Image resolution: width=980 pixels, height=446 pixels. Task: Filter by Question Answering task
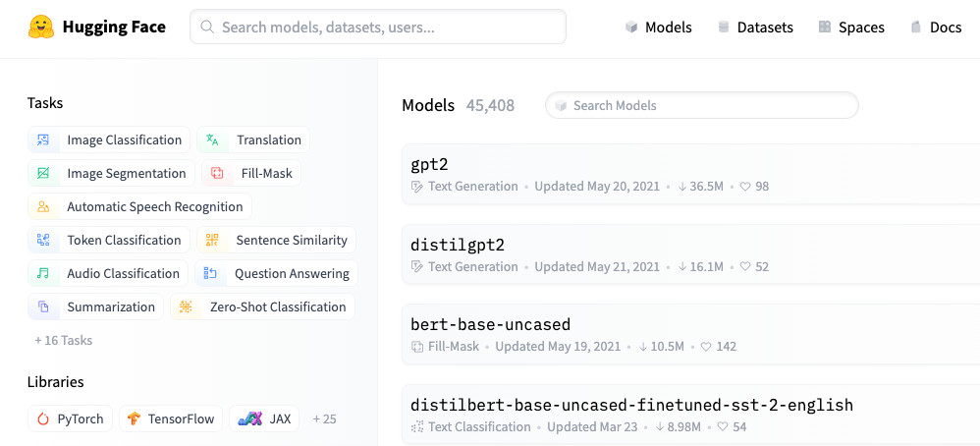tap(277, 273)
